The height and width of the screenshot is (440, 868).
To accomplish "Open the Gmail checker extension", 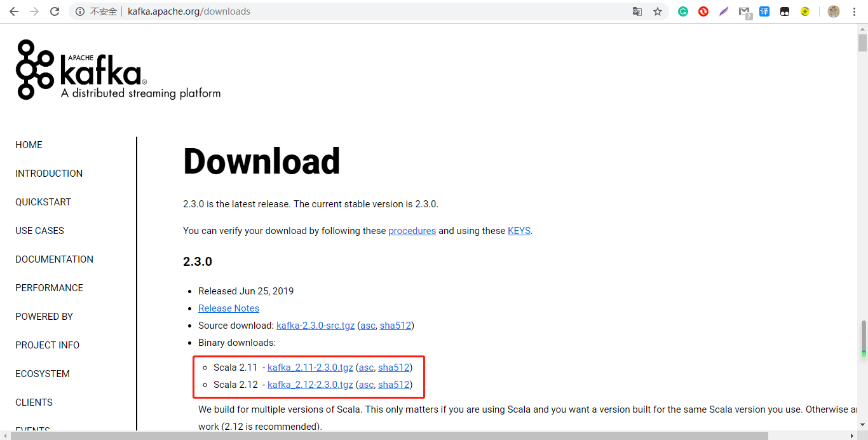I will click(x=745, y=12).
